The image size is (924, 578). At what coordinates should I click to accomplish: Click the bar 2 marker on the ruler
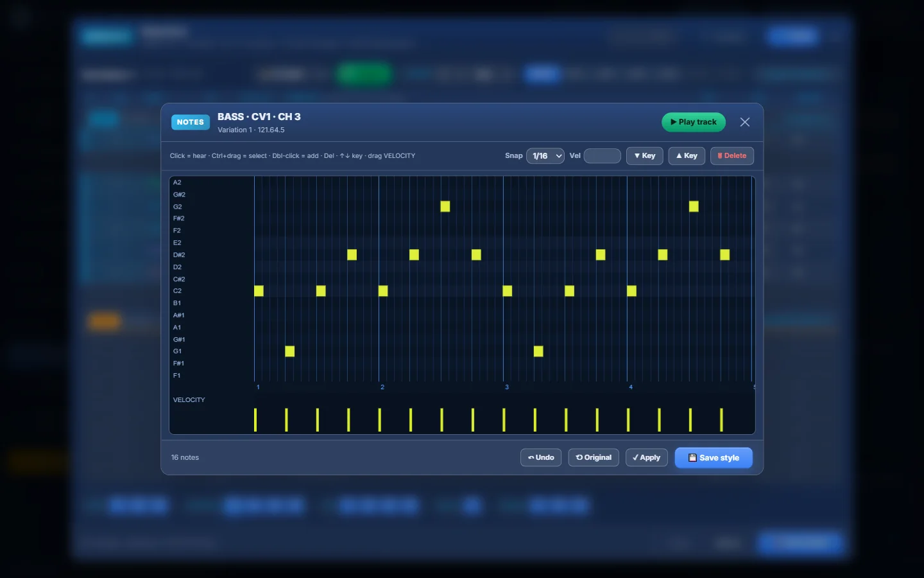(382, 387)
